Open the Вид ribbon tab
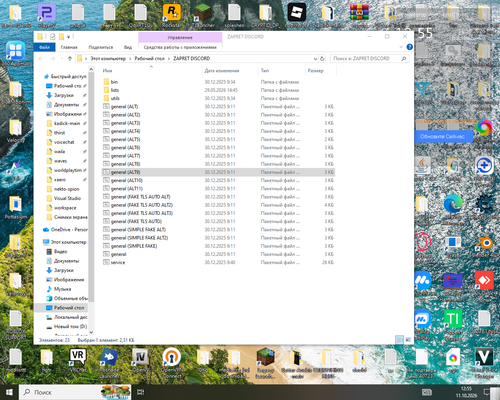 (128, 47)
